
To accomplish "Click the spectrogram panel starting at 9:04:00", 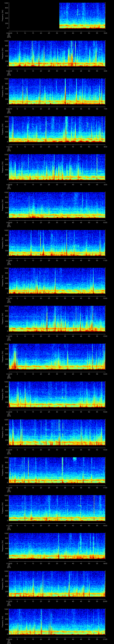I will click(x=57, y=16).
